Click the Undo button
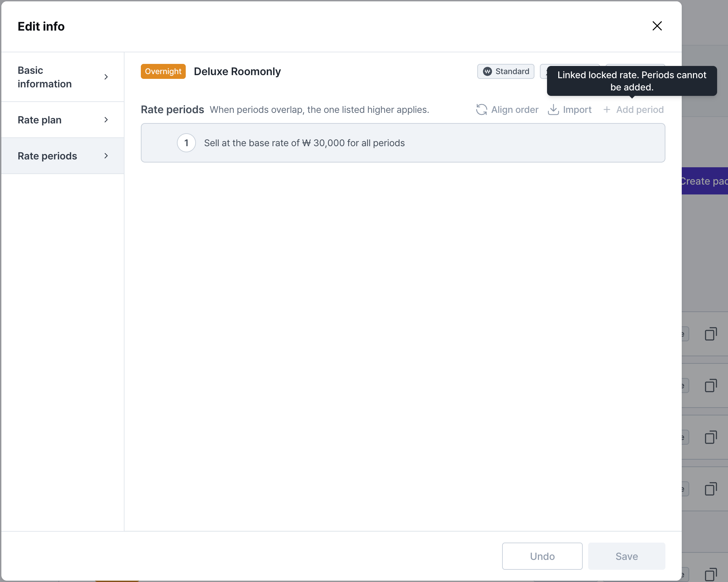This screenshot has height=582, width=728. pyautogui.click(x=542, y=556)
